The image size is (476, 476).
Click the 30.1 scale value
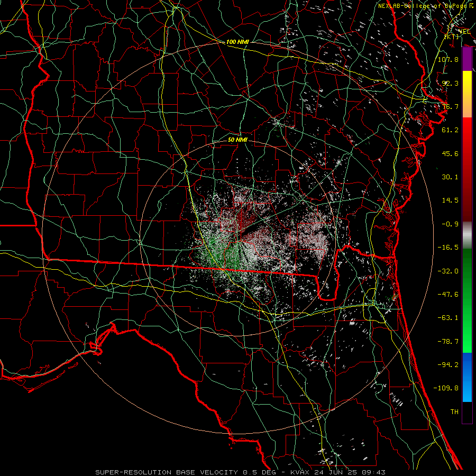(450, 177)
